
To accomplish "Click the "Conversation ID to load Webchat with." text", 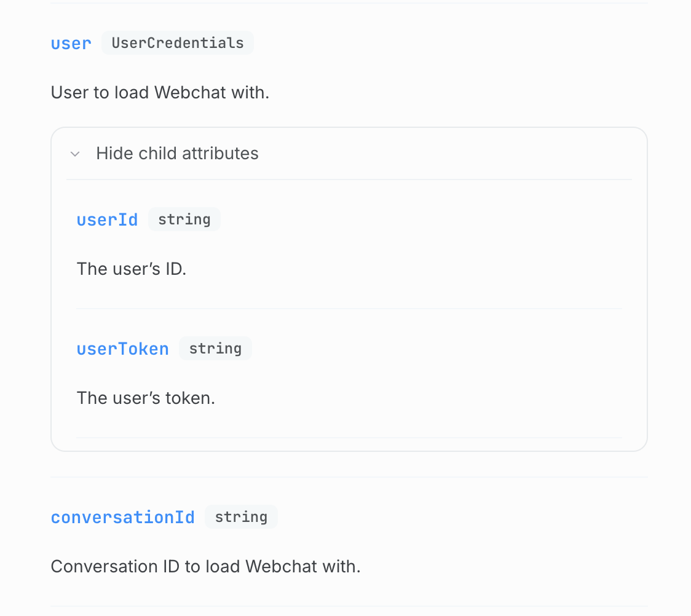I will pos(205,566).
